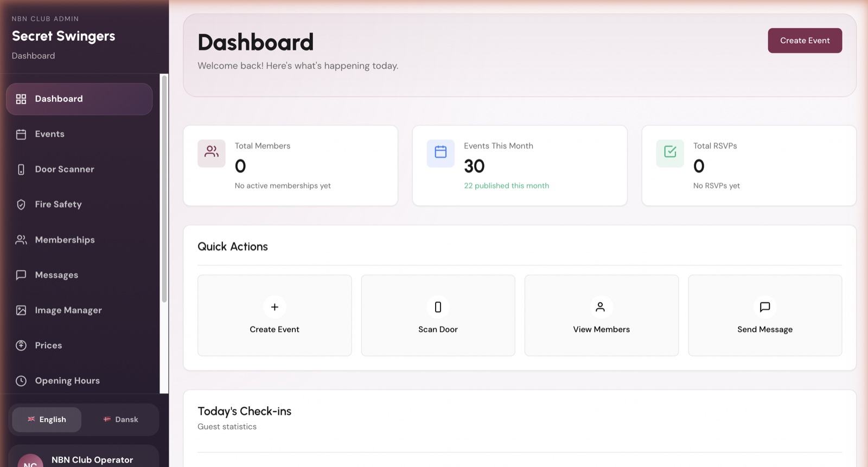This screenshot has width=868, height=467.
Task: Click the phone icon in Scan Door card
Action: pos(438,307)
